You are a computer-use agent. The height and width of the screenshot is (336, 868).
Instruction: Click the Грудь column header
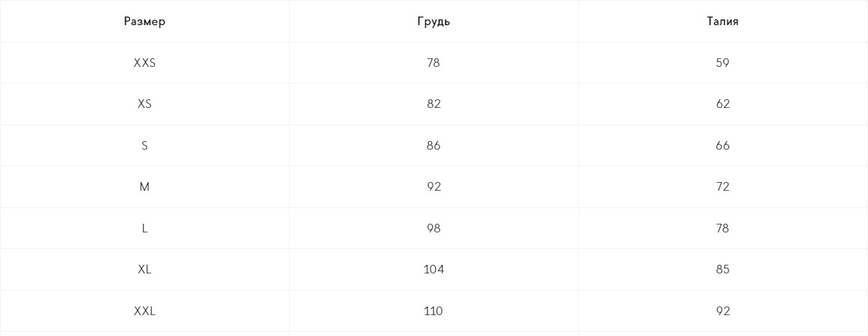pos(434,22)
